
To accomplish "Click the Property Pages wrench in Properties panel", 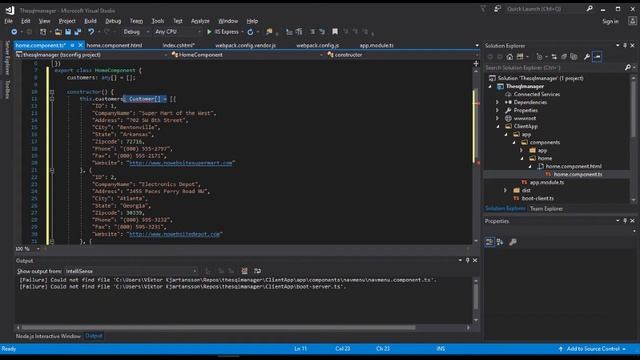I will [x=513, y=242].
